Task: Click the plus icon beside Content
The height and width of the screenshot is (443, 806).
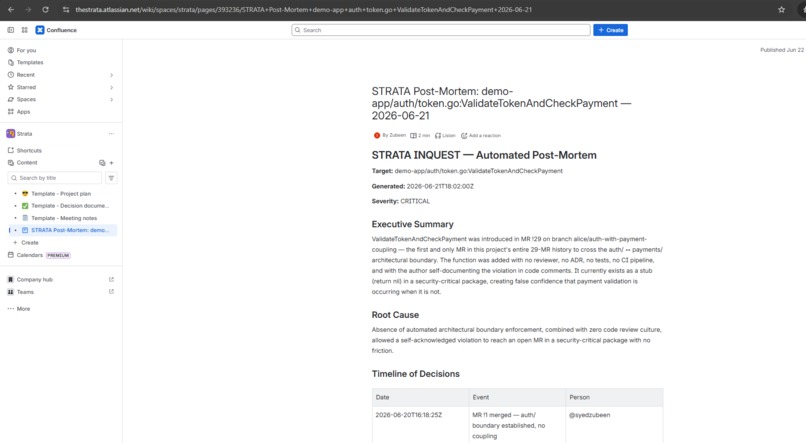Action: [111, 163]
